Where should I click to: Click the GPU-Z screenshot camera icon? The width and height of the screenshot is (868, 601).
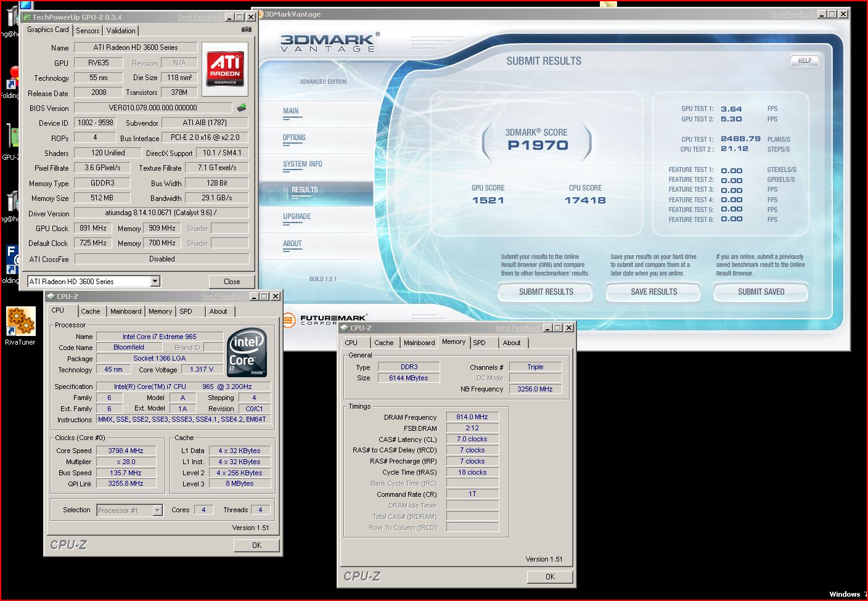point(246,30)
